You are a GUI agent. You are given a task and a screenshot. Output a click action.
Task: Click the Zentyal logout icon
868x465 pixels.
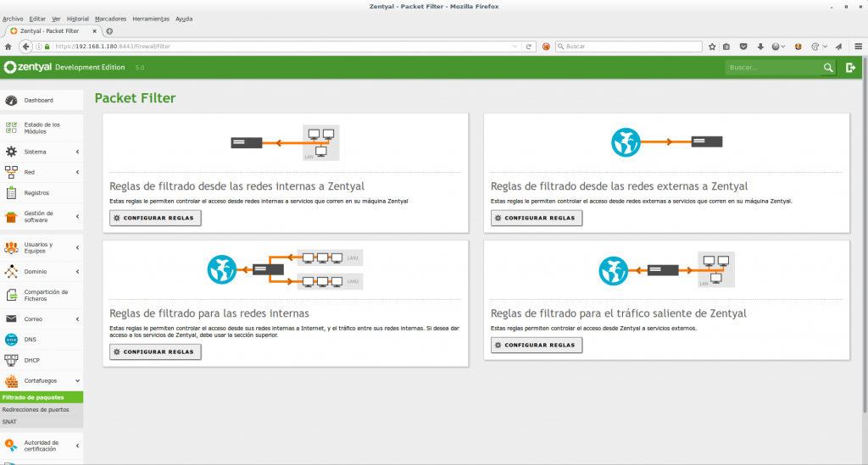(851, 68)
